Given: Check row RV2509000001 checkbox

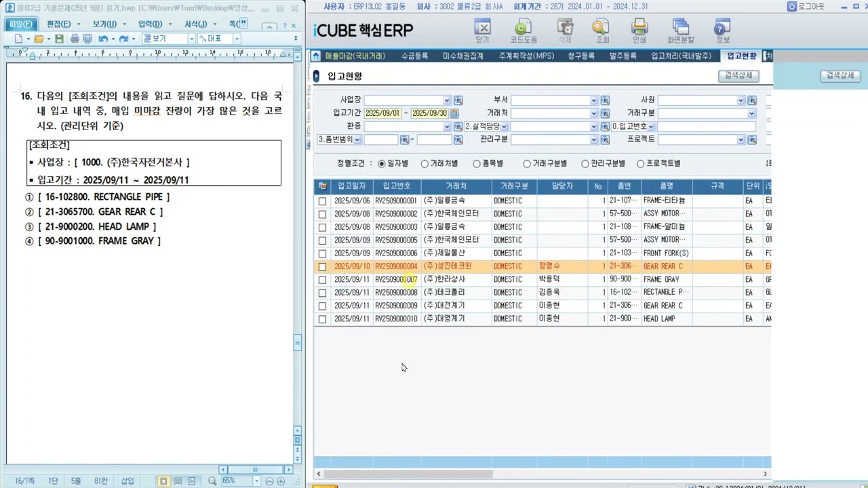Looking at the screenshot, I should point(322,201).
